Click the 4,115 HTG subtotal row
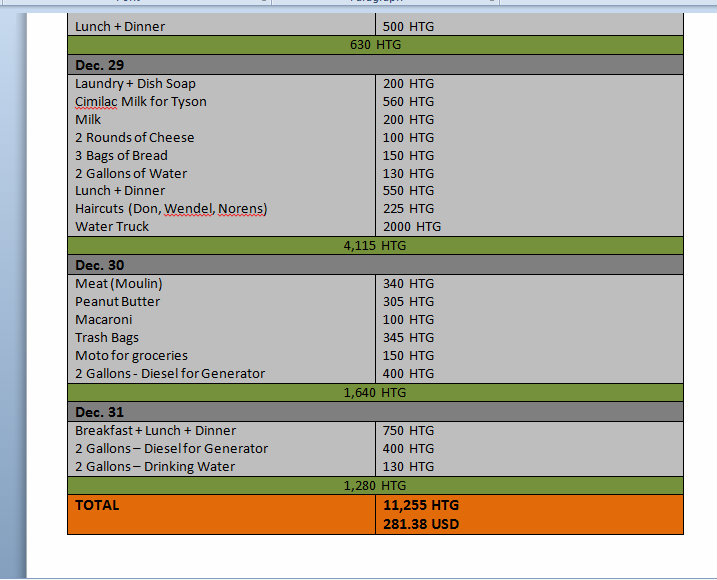 click(375, 245)
